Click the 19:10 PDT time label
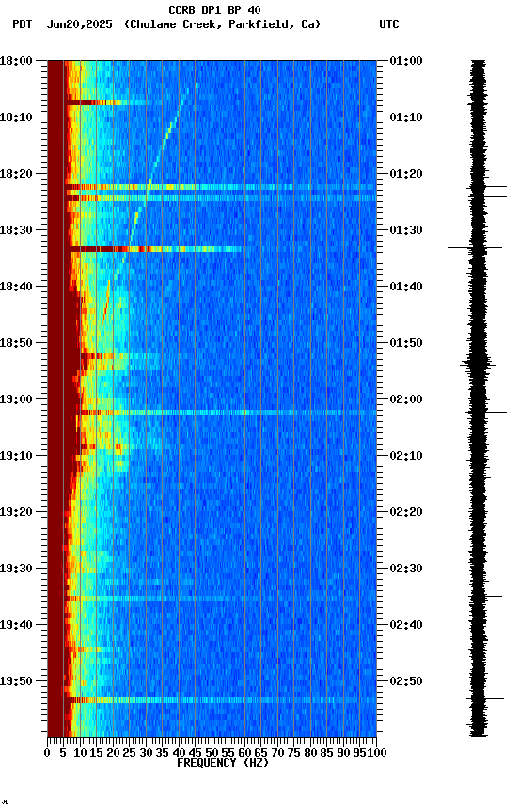 coord(16,456)
